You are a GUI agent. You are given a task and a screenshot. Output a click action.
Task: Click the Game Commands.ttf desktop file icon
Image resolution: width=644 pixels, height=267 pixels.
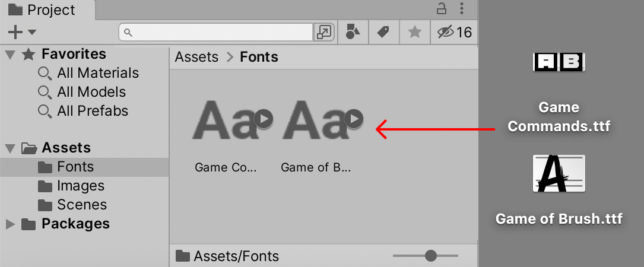pos(559,62)
